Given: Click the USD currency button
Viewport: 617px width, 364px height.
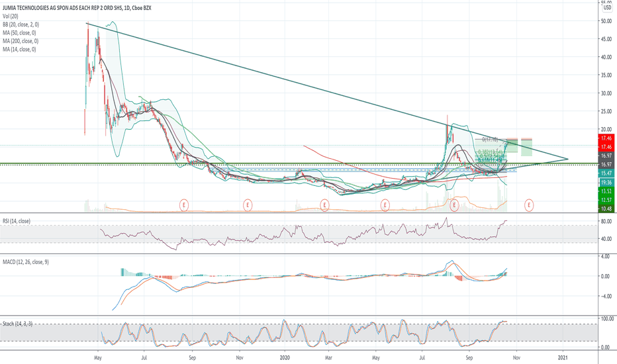Looking at the screenshot, I should [608, 7].
